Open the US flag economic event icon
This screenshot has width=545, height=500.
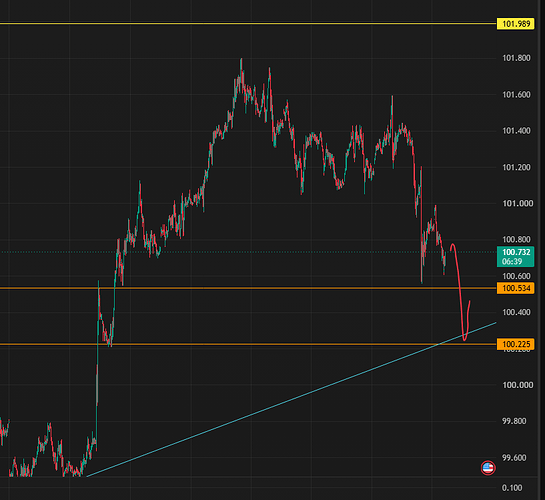tap(488, 468)
